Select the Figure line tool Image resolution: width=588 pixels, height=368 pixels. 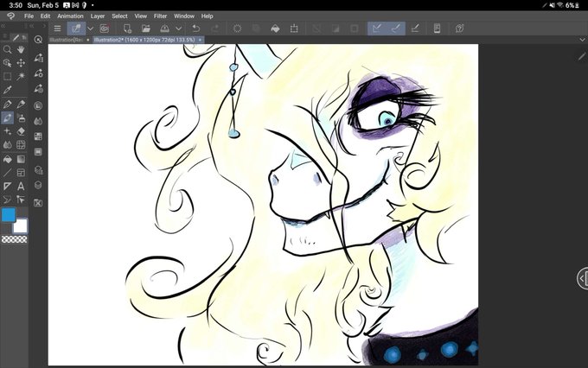click(7, 173)
